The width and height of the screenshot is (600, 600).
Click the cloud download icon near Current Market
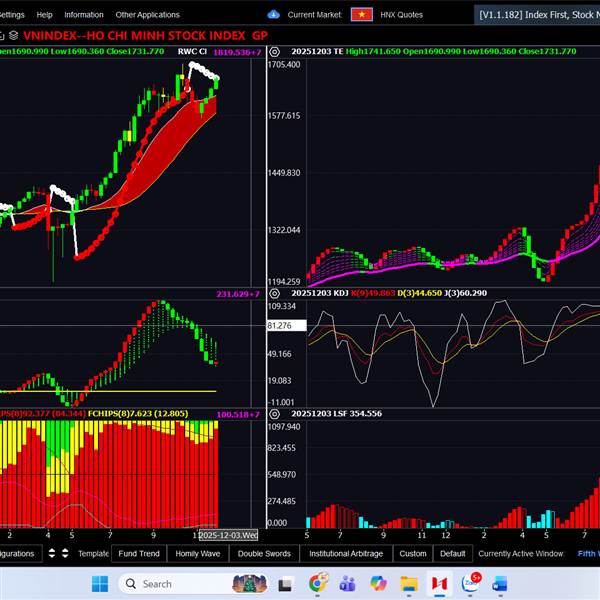pyautogui.click(x=274, y=15)
